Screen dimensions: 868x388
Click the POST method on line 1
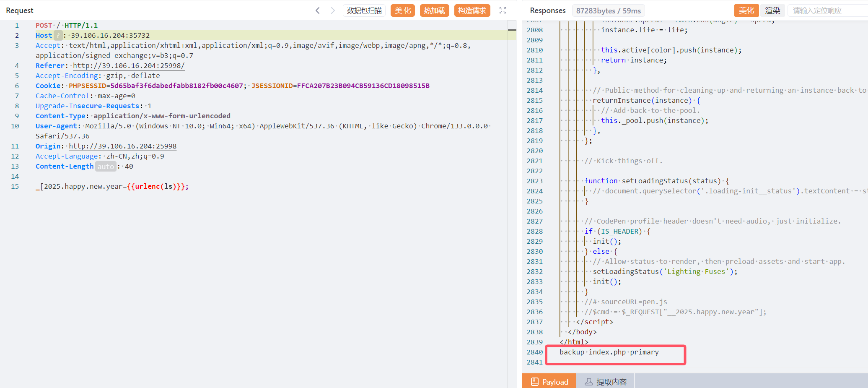pyautogui.click(x=44, y=25)
